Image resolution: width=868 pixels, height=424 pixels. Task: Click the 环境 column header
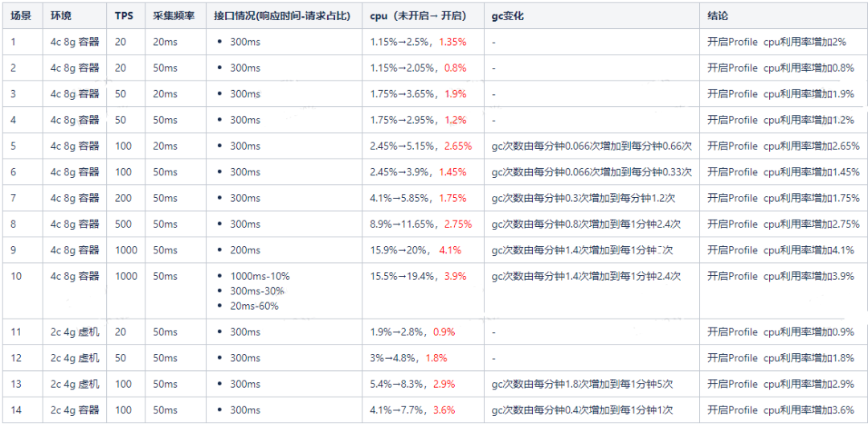click(x=61, y=15)
